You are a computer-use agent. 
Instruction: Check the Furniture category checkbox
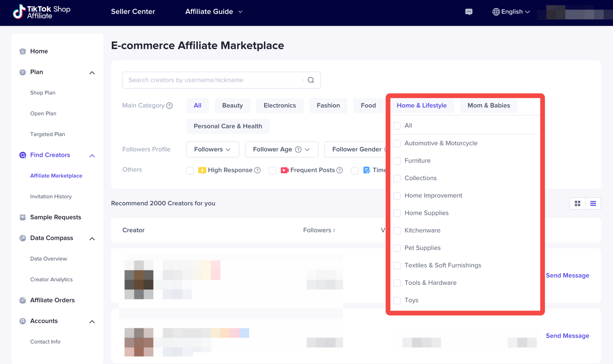pyautogui.click(x=397, y=161)
